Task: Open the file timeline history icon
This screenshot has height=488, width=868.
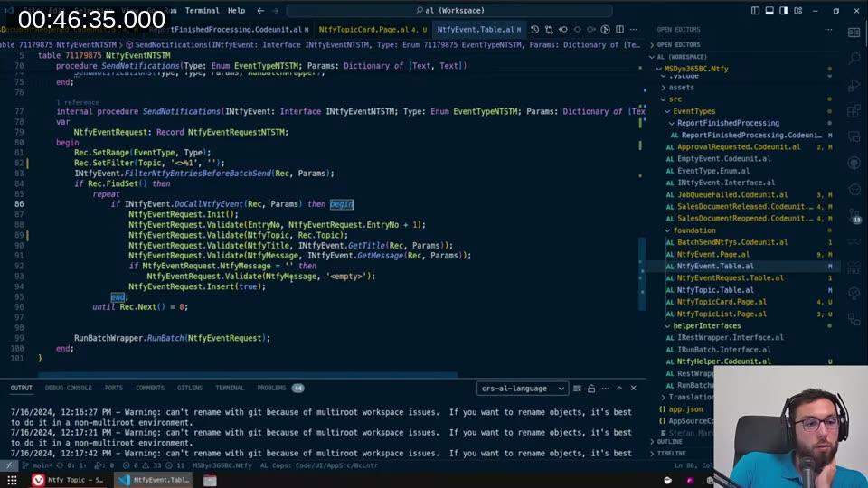Action: 535,30
